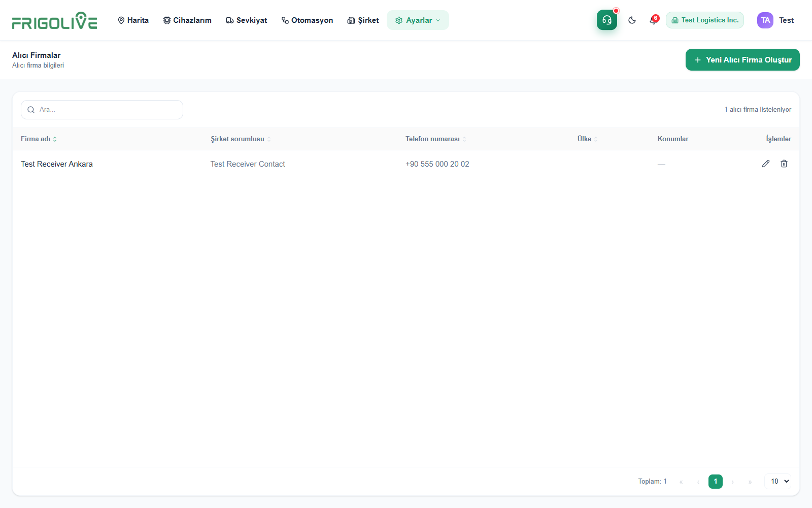
Task: Create new receiver with Yeni Alıcı Firma Oluştur
Action: click(742, 60)
